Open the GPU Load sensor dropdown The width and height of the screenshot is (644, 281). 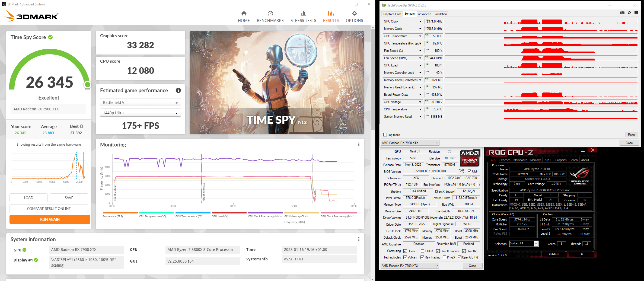point(420,65)
